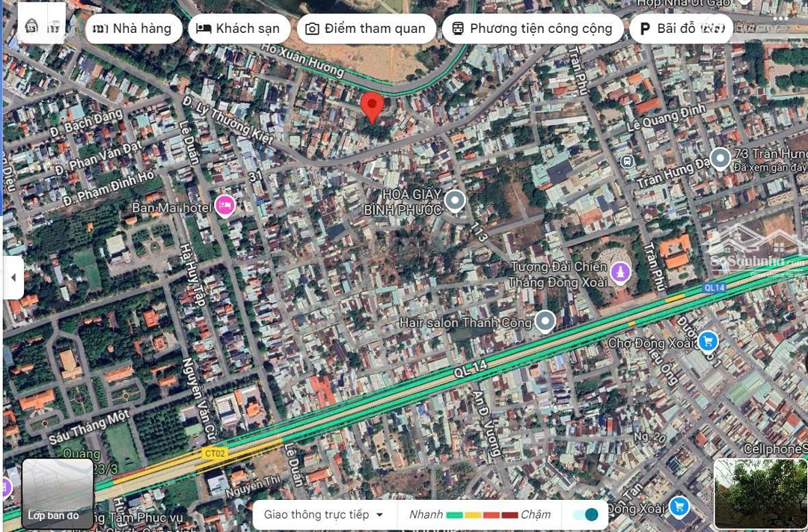
Task: Toggle the live traffic layer switch
Action: pos(586,514)
